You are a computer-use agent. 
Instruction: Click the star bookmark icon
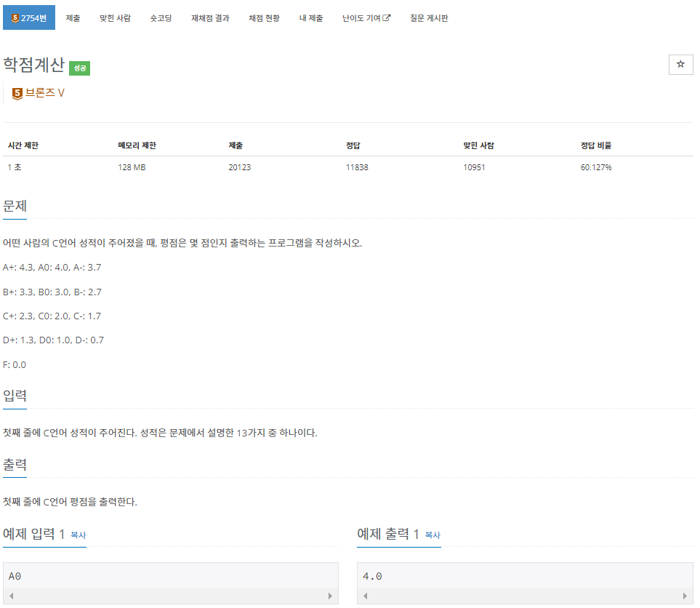tap(680, 64)
